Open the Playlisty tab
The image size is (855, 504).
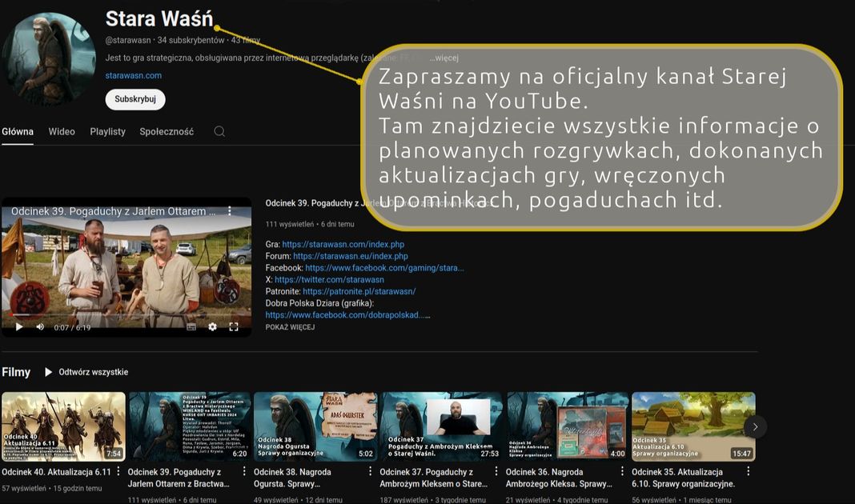[107, 132]
